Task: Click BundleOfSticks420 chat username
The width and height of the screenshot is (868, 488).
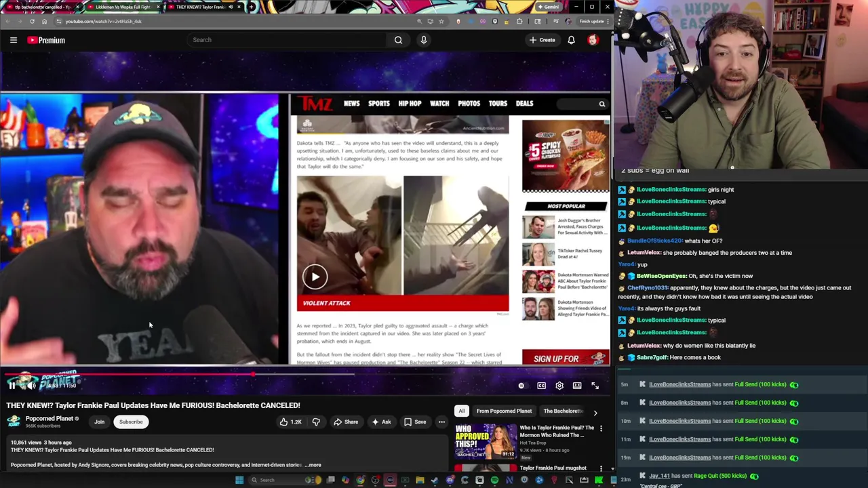Action: click(x=654, y=241)
